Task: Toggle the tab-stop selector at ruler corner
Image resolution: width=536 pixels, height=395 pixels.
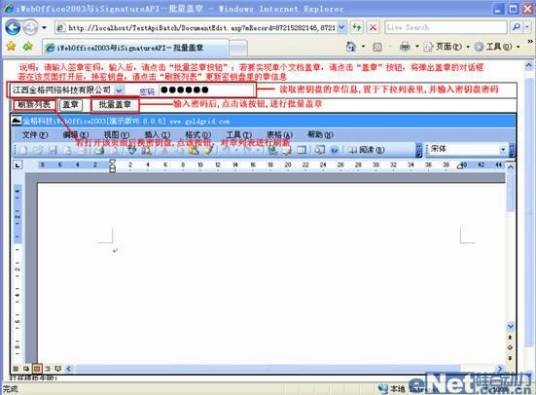Action: point(18,165)
